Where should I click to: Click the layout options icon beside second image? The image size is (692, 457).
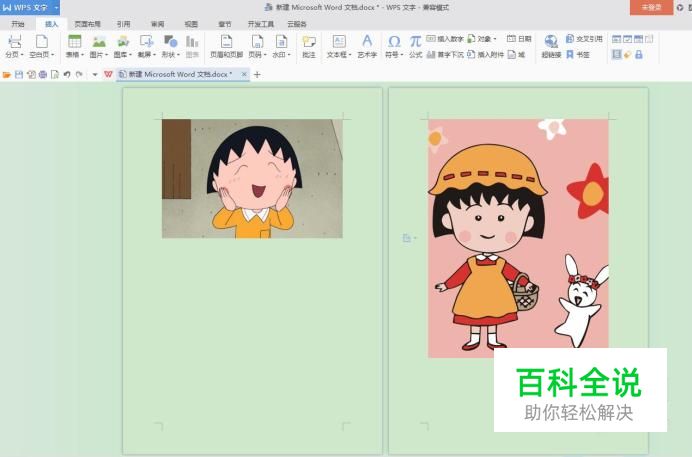click(x=408, y=238)
